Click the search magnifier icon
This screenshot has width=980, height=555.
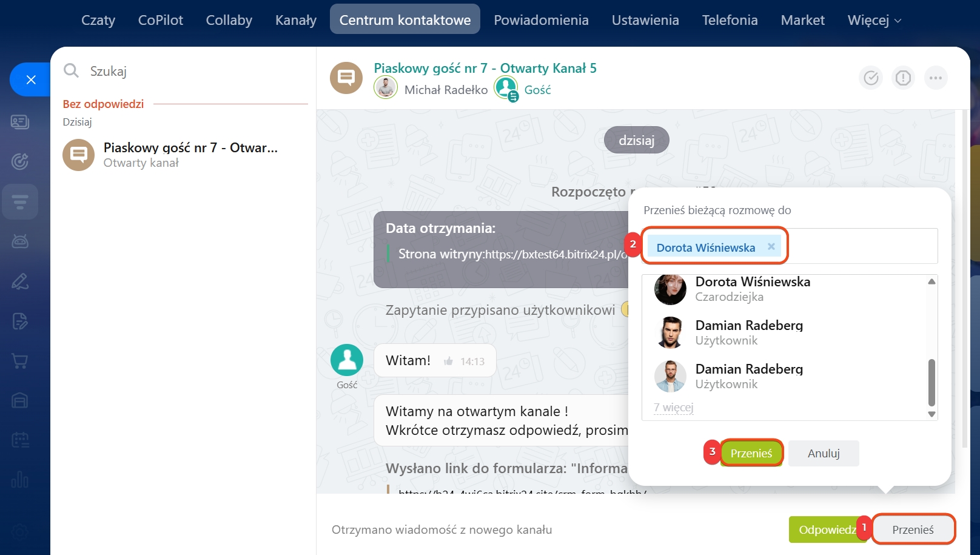(72, 71)
